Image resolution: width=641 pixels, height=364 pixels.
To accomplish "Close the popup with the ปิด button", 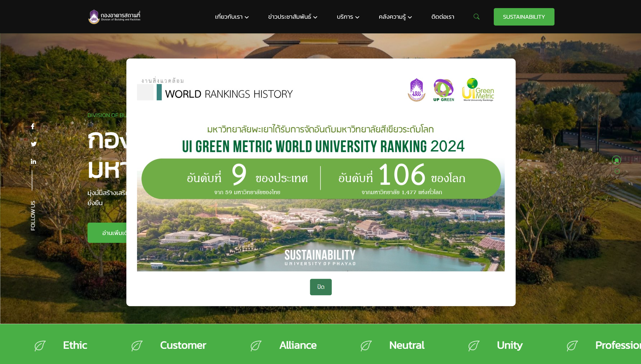I will coord(320,287).
